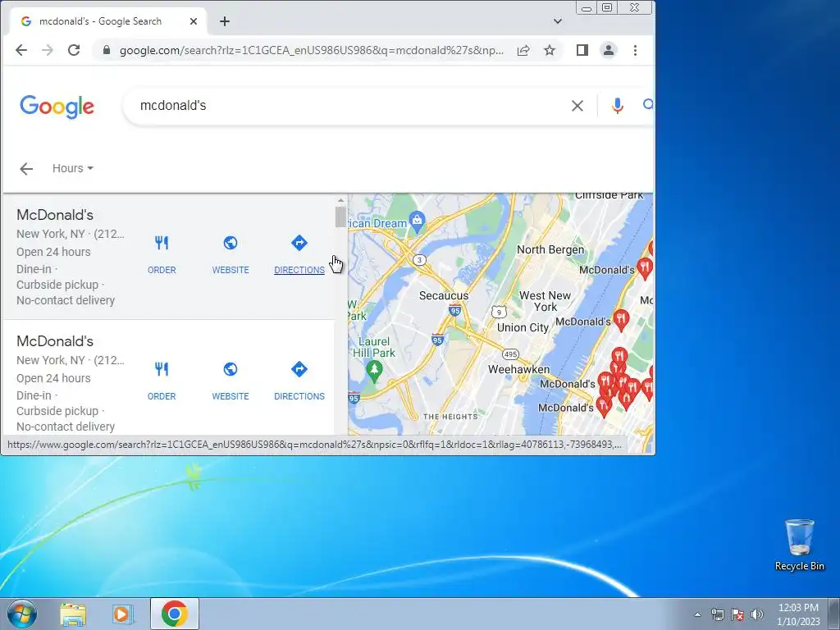Image resolution: width=840 pixels, height=630 pixels.
Task: Click the Laurel Hill Park marker
Action: [374, 370]
